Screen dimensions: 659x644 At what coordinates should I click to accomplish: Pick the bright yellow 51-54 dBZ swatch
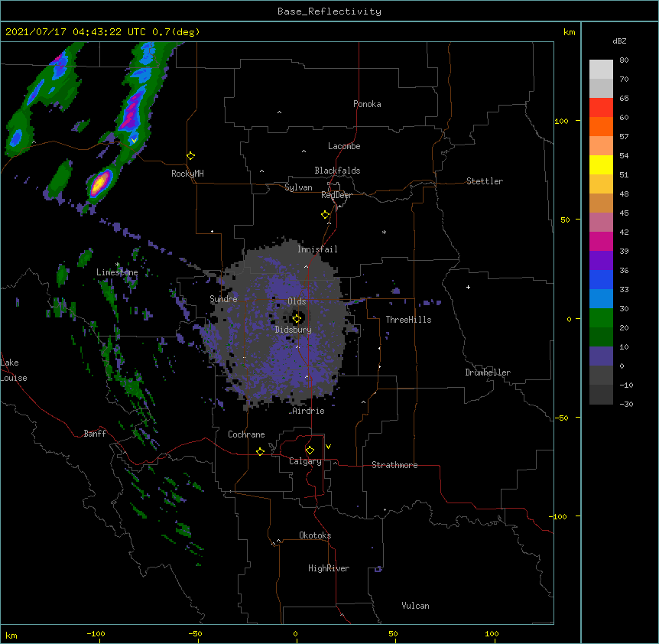(x=601, y=164)
